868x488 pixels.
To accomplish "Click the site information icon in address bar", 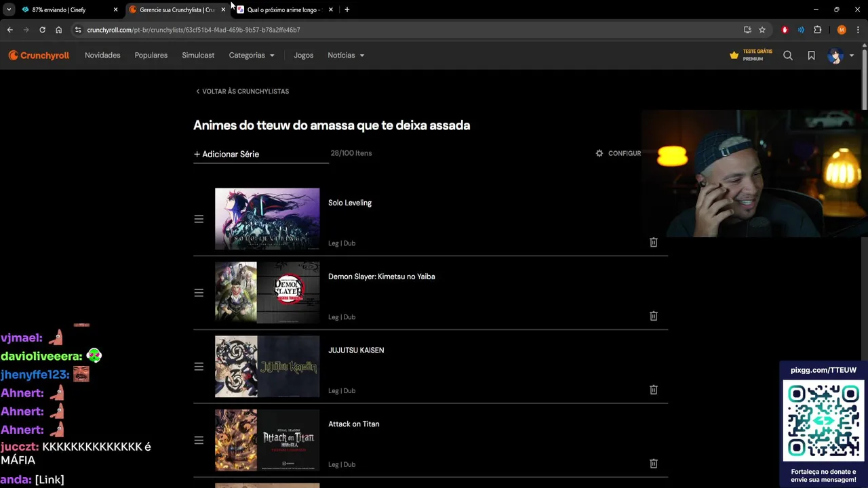I will (x=78, y=30).
